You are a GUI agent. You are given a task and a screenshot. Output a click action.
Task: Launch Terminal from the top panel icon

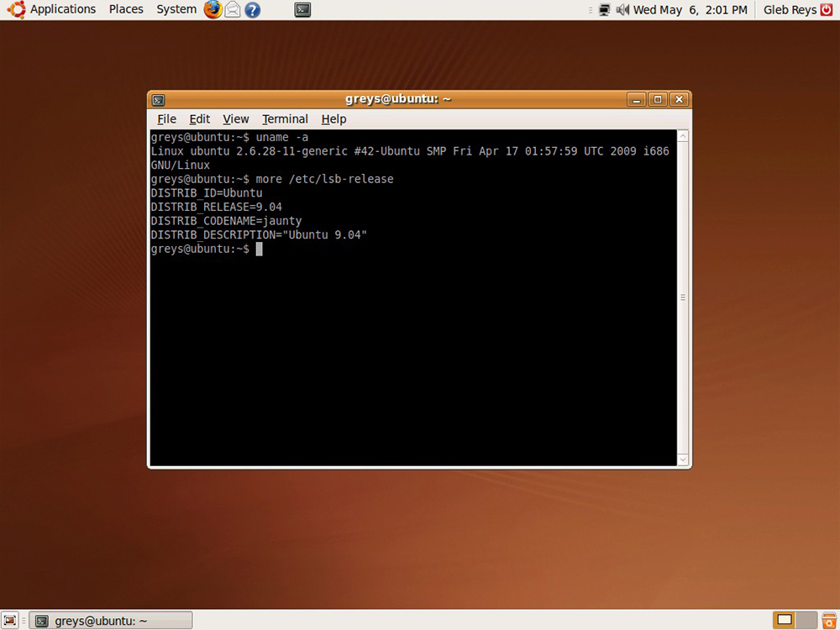click(303, 10)
